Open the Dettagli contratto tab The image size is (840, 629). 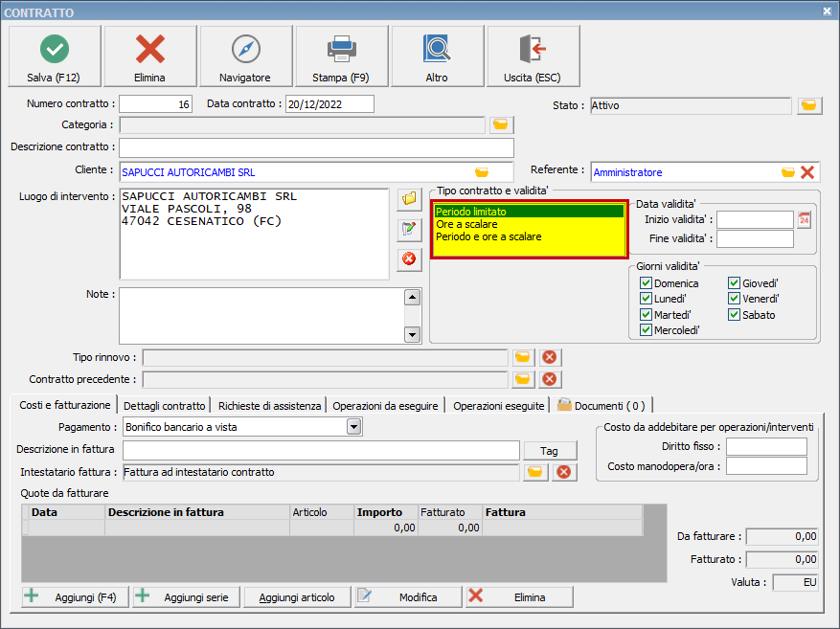pos(165,406)
